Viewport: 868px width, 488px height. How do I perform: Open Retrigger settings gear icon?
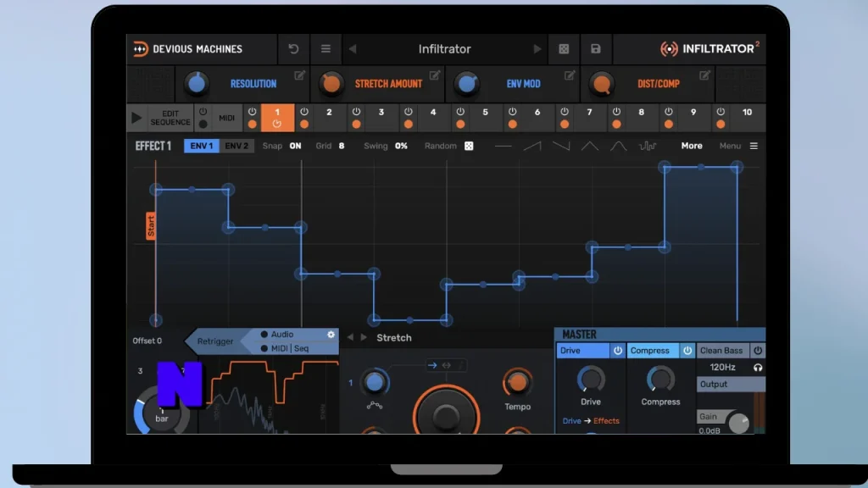331,334
